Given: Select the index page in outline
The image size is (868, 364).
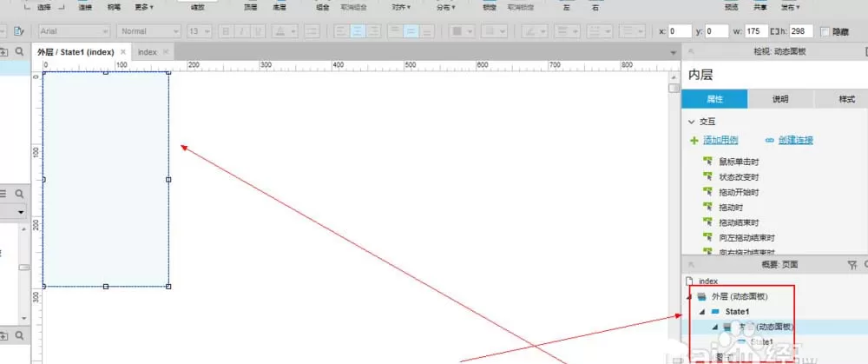Looking at the screenshot, I should tap(708, 281).
